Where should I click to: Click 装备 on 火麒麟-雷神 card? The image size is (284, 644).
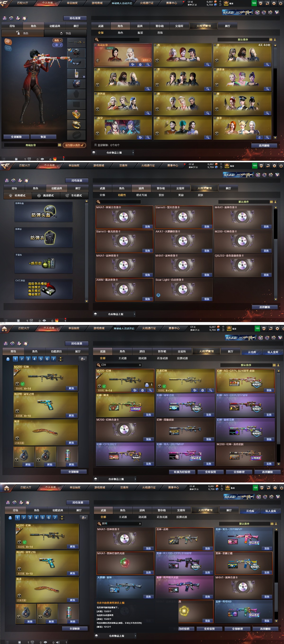pyautogui.click(x=149, y=597)
